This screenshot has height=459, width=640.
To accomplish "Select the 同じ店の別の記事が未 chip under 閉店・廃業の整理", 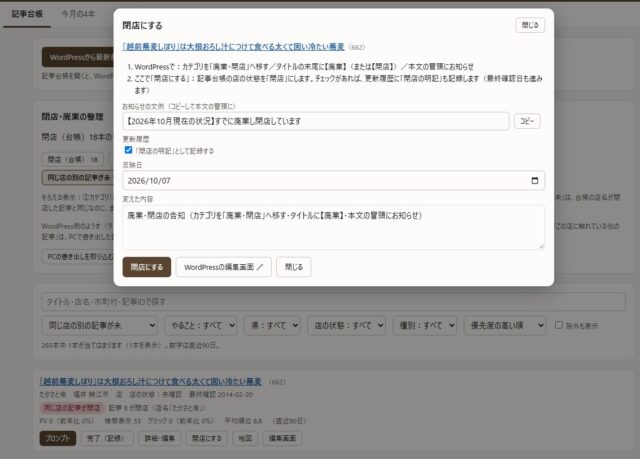I will coord(78,177).
